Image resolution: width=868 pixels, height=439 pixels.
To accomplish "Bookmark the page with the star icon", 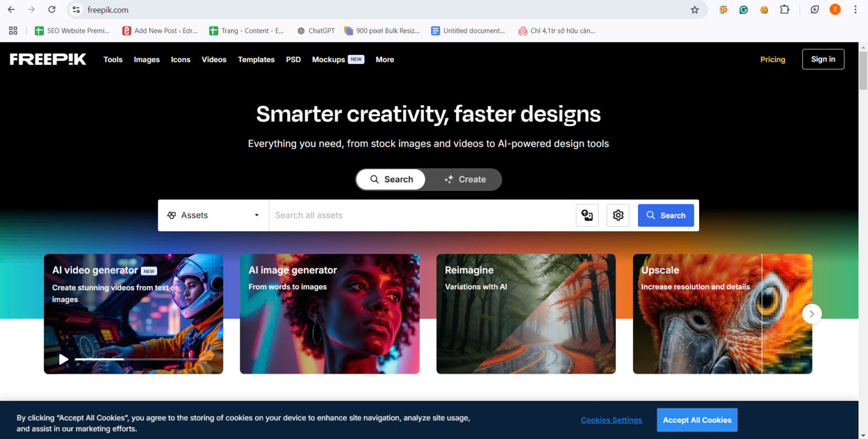I will pyautogui.click(x=695, y=10).
